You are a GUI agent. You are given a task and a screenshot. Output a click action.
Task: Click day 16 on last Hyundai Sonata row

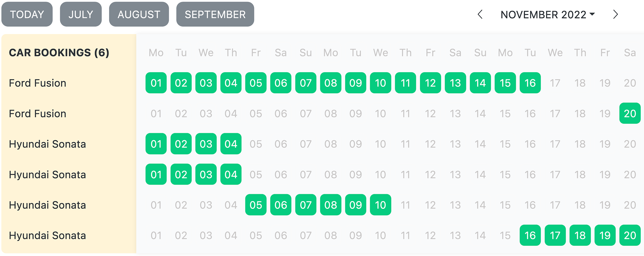pos(530,235)
